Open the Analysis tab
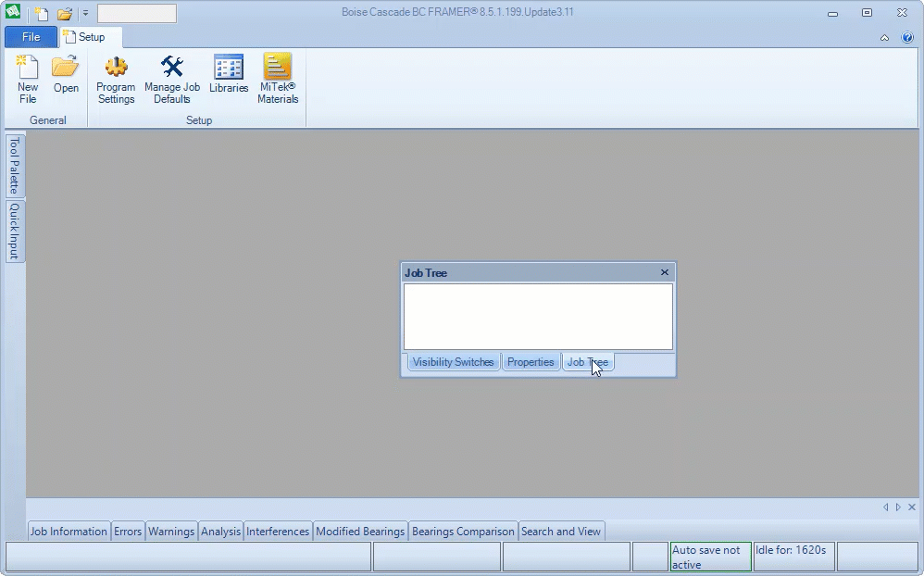 pyautogui.click(x=220, y=532)
